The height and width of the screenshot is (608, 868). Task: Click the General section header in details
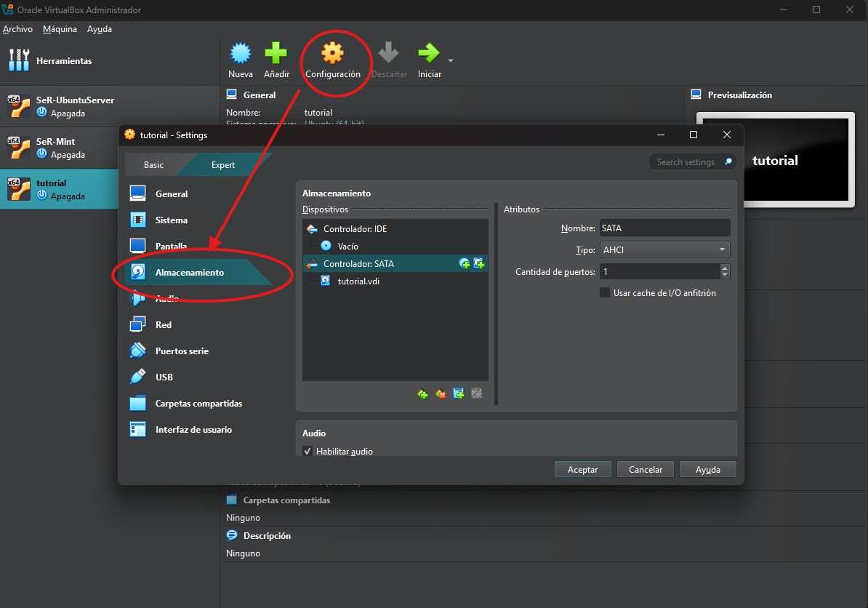click(x=259, y=95)
